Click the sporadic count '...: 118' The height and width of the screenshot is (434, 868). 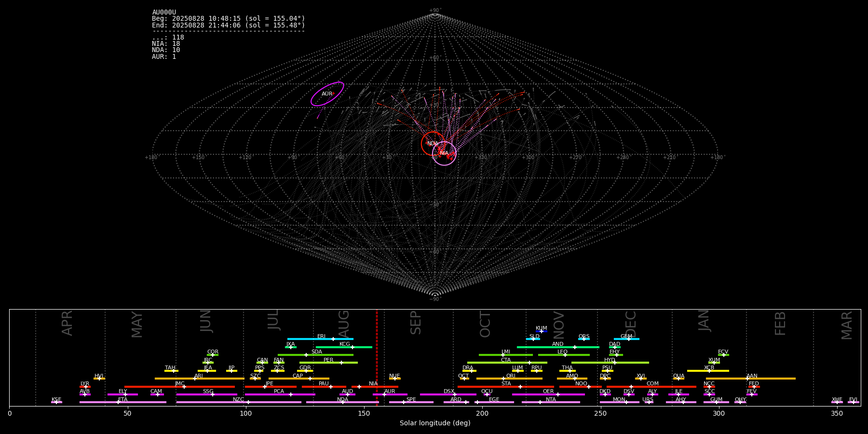click(x=168, y=38)
